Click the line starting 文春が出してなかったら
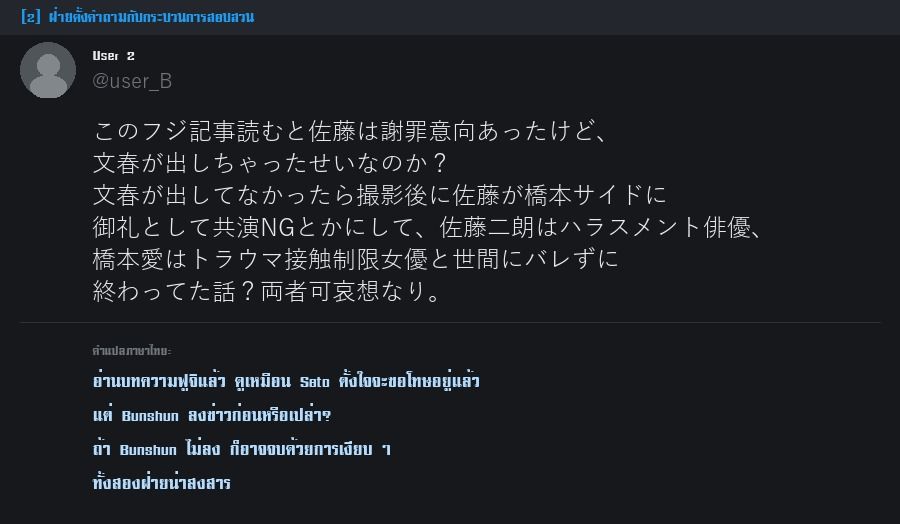 click(379, 195)
